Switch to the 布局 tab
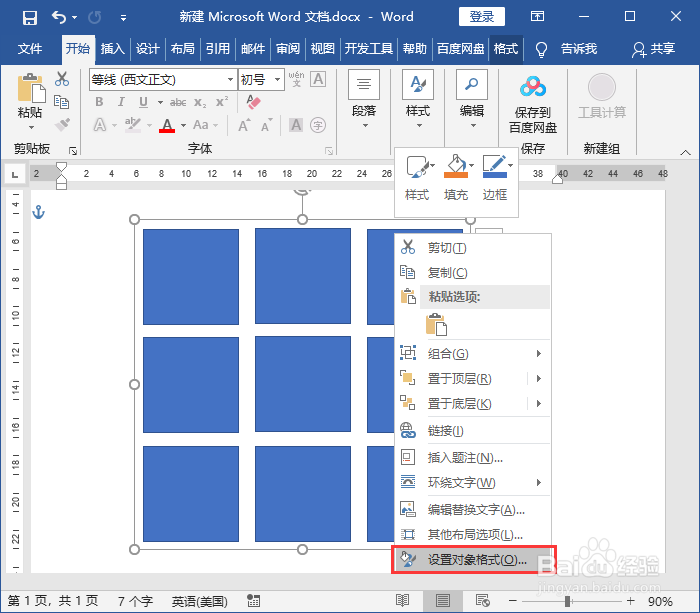 click(x=183, y=48)
